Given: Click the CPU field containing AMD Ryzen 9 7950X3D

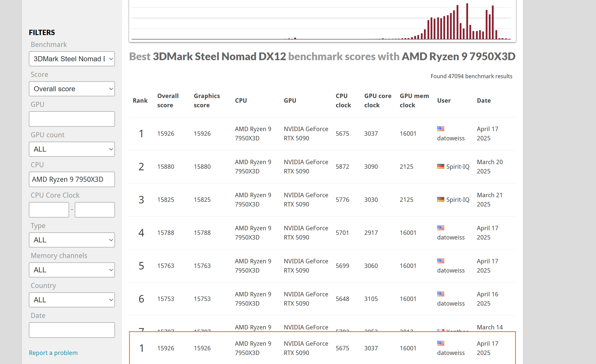Looking at the screenshot, I should (72, 179).
